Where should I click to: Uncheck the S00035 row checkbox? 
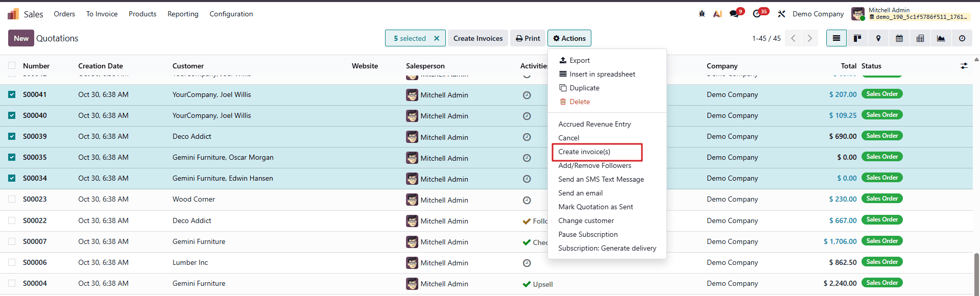[12, 157]
